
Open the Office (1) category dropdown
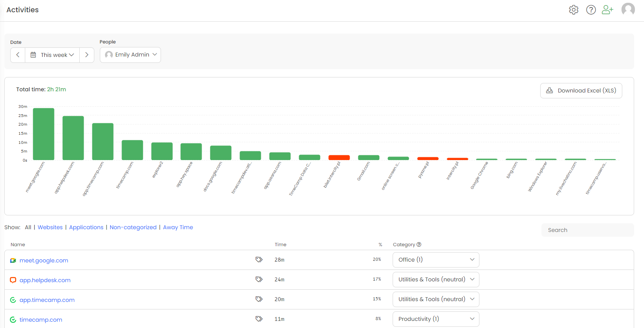(436, 260)
